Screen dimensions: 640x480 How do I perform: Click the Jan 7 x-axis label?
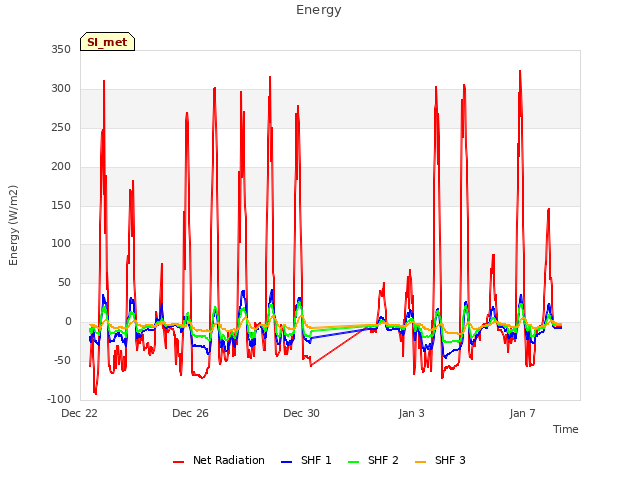(522, 413)
